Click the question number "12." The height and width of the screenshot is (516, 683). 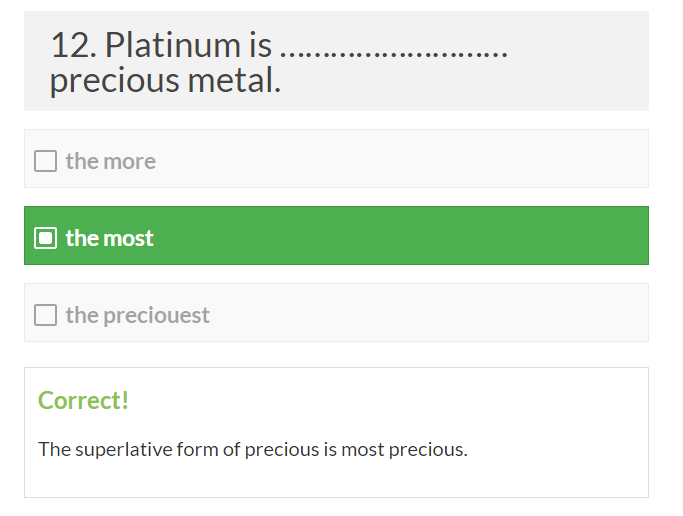click(x=72, y=45)
